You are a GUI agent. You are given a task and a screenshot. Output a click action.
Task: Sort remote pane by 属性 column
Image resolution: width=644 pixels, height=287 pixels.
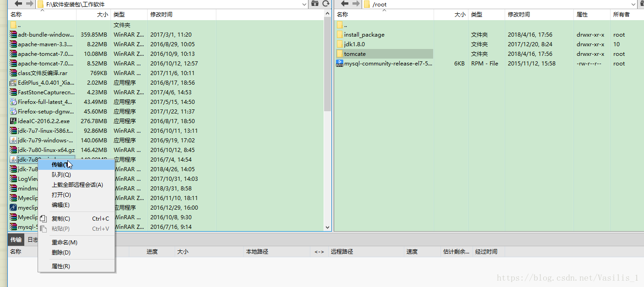click(592, 15)
